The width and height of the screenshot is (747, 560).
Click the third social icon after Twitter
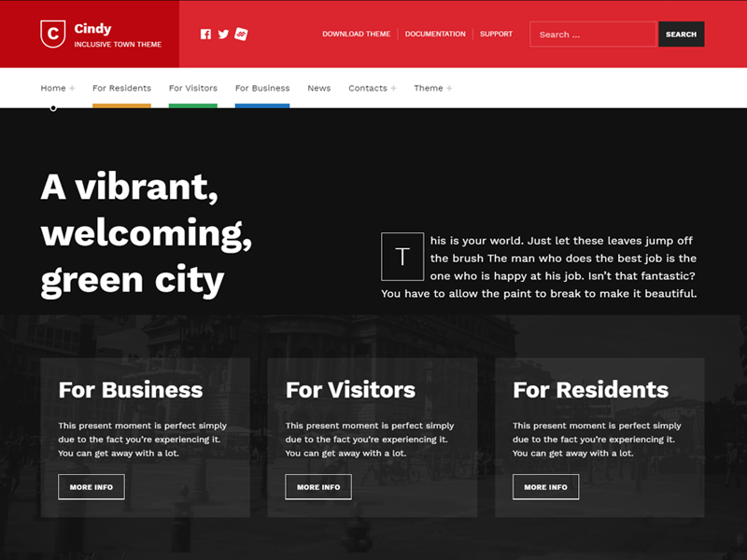click(241, 34)
